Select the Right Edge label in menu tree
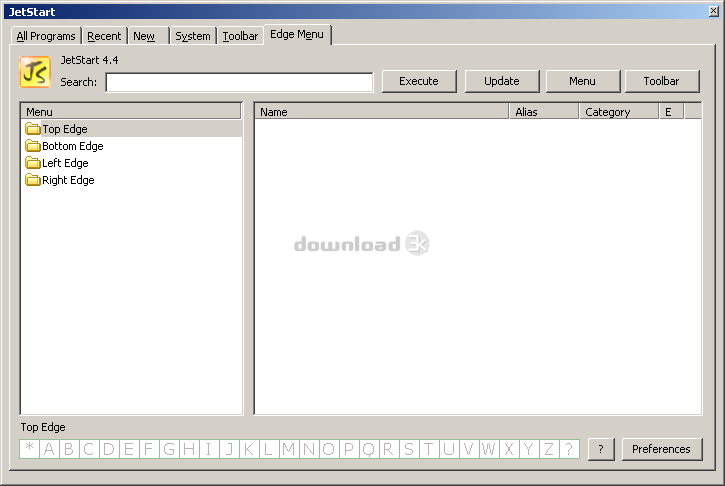 tap(68, 180)
